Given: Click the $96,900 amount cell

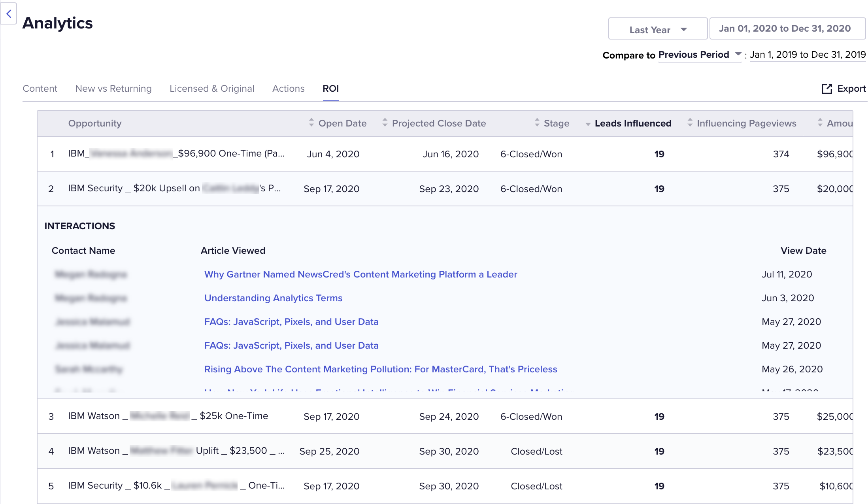Looking at the screenshot, I should [x=835, y=154].
